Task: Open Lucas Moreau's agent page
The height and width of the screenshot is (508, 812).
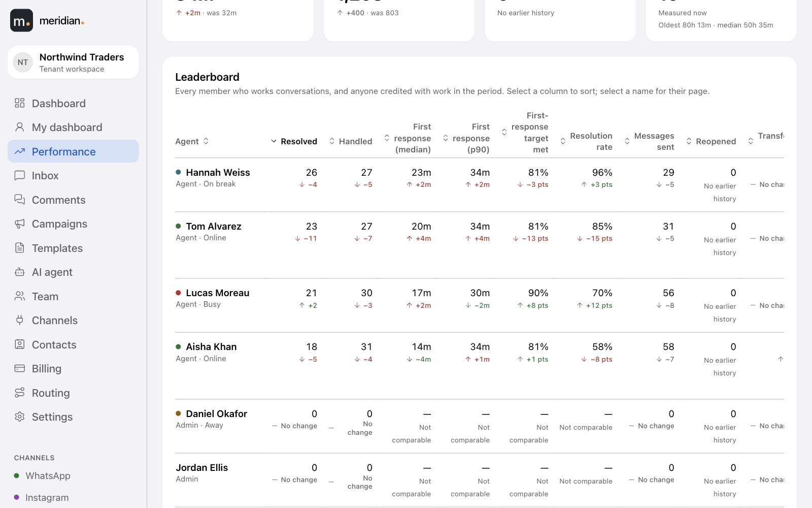Action: (218, 293)
